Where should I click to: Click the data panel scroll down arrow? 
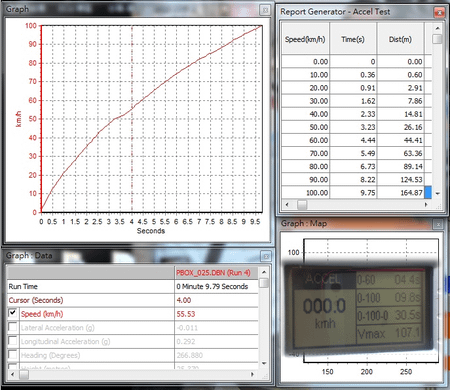pyautogui.click(x=264, y=363)
